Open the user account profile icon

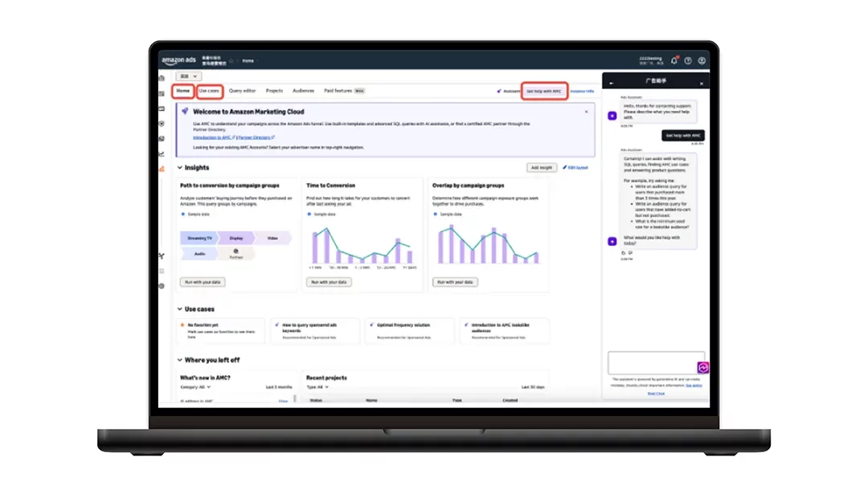coord(702,60)
